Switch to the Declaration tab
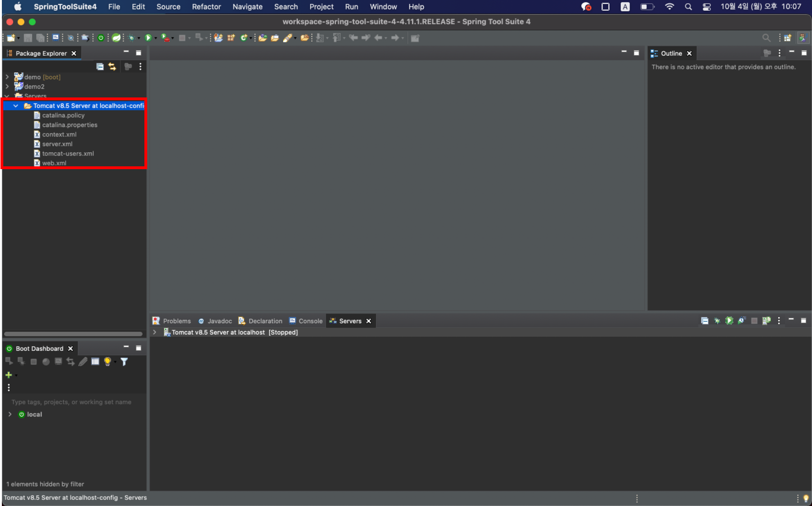This screenshot has height=506, width=812. 260,321
